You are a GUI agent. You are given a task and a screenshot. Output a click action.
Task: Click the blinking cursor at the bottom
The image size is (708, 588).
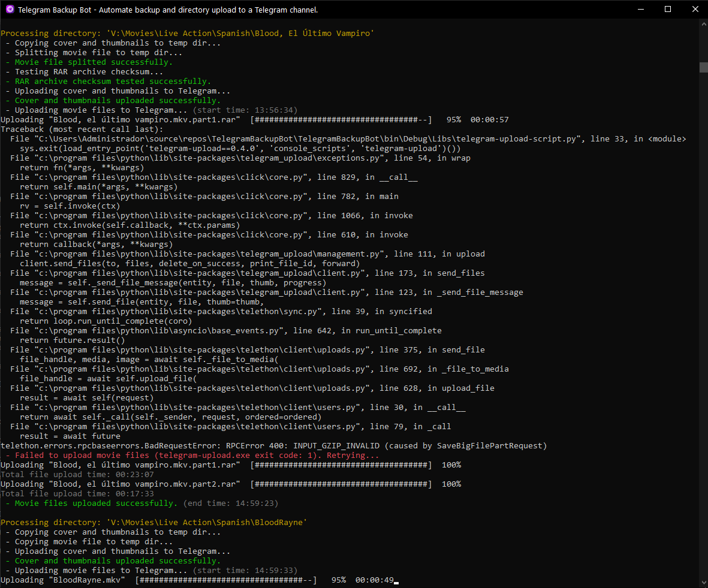click(395, 581)
